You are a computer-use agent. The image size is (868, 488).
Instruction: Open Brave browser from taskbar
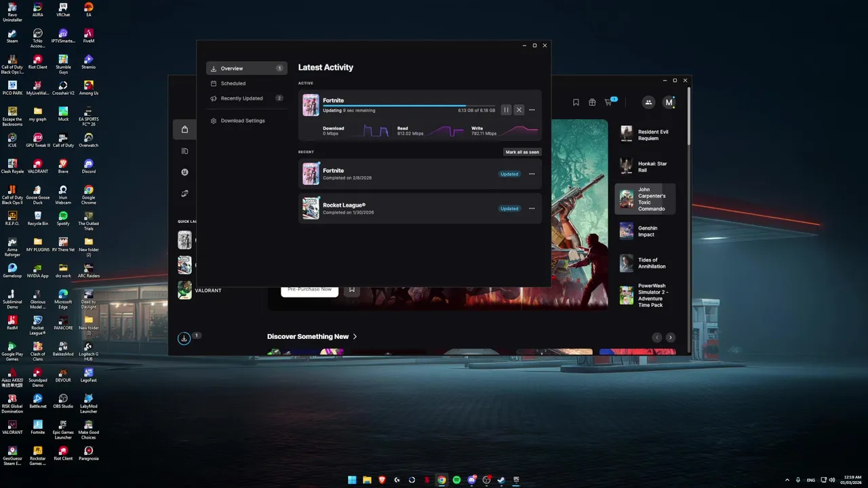(382, 480)
